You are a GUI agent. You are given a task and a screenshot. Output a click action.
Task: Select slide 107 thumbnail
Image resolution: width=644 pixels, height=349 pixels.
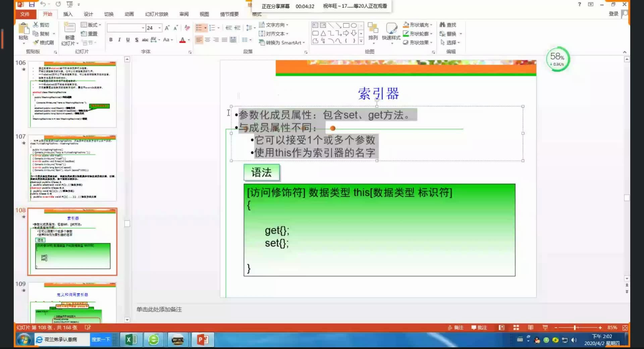coord(72,168)
